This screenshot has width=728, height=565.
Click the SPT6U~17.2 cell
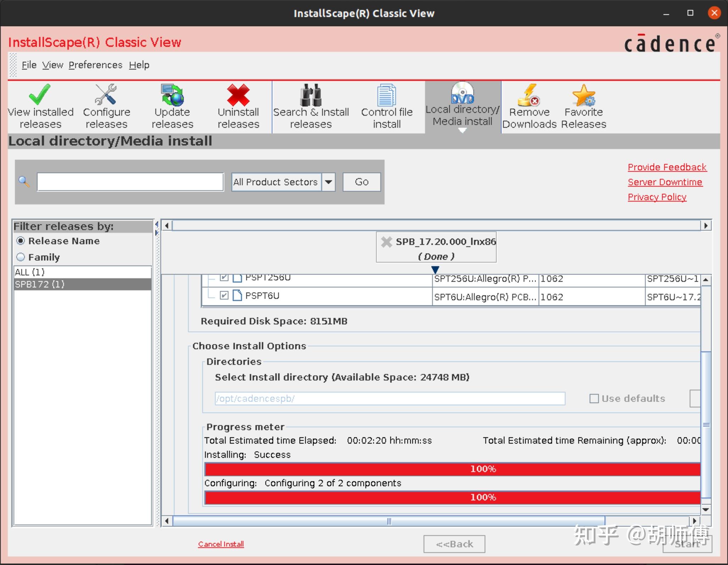(673, 297)
